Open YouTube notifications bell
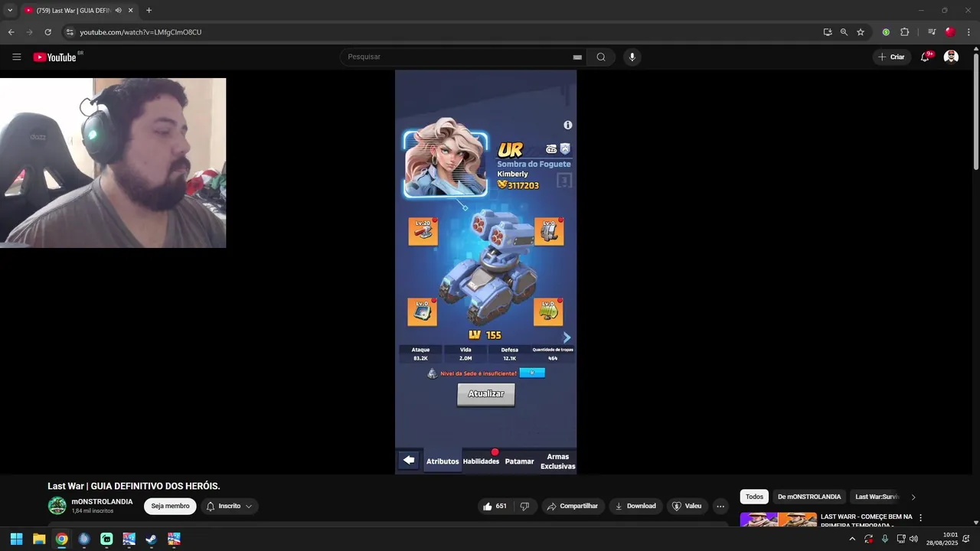The height and width of the screenshot is (551, 980). tap(925, 57)
